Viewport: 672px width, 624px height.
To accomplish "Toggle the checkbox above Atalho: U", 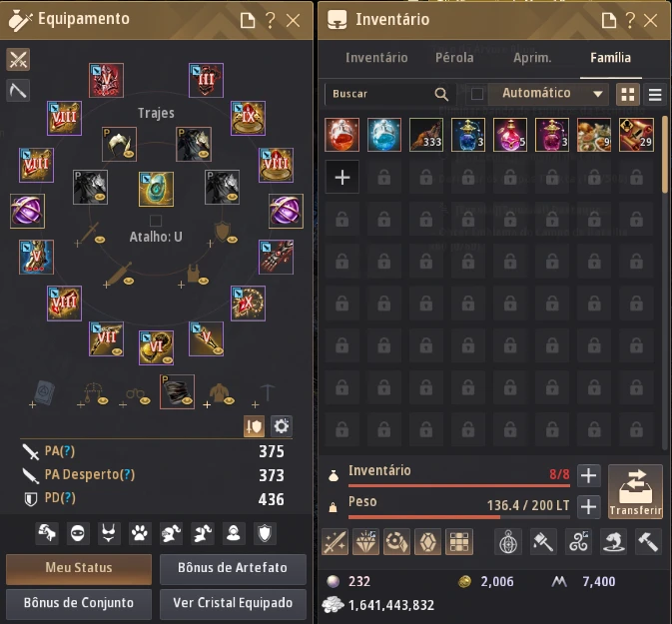I will point(156,221).
